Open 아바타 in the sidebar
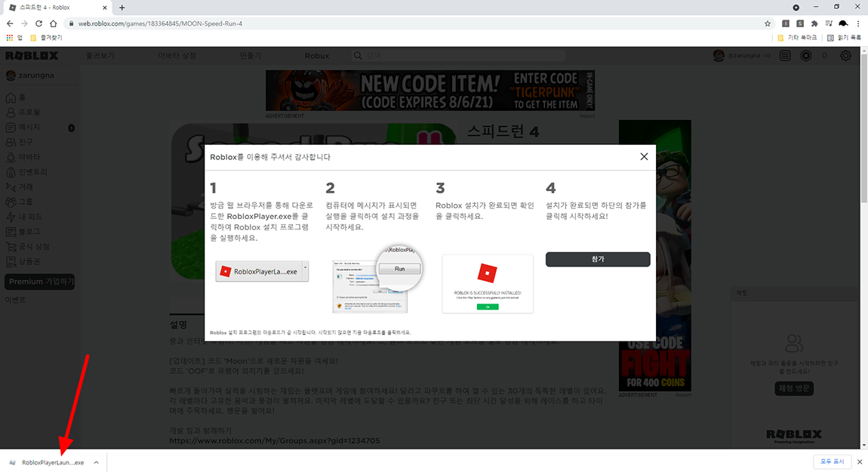The width and height of the screenshot is (868, 475). pyautogui.click(x=23, y=157)
